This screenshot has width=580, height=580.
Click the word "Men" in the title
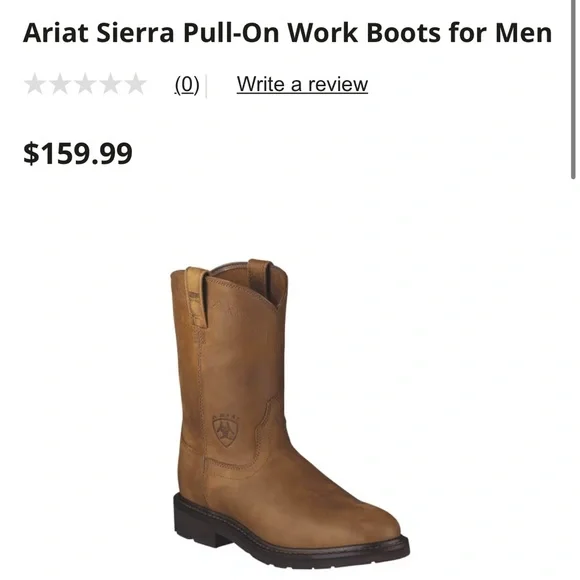pyautogui.click(x=523, y=33)
